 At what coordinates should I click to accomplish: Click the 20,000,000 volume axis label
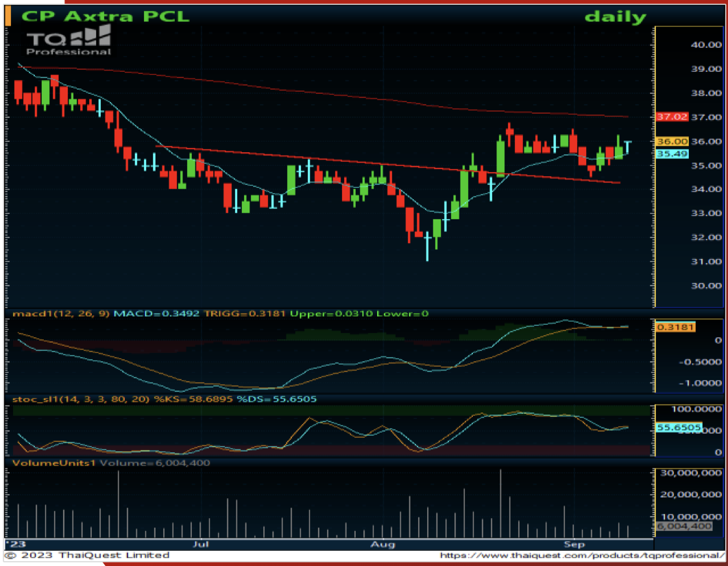click(x=691, y=495)
